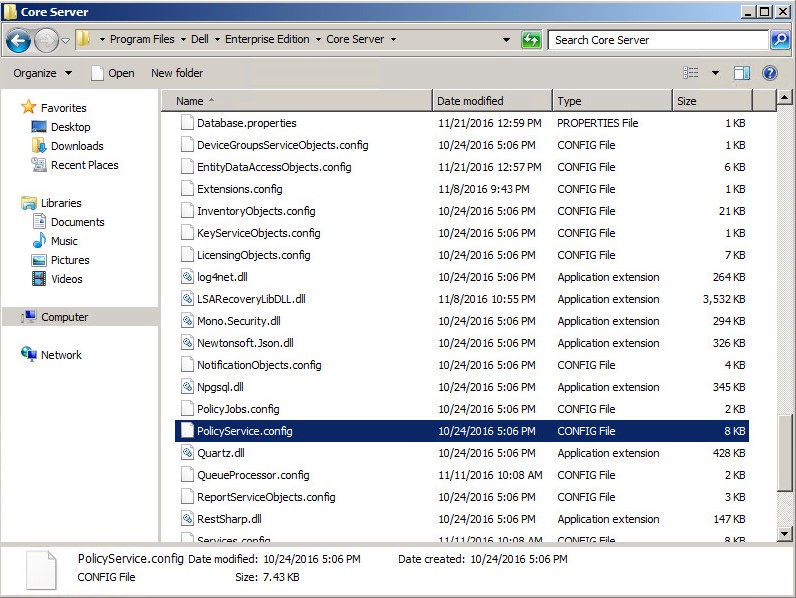Click the Help question mark icon
This screenshot has height=598, width=796.
click(770, 73)
